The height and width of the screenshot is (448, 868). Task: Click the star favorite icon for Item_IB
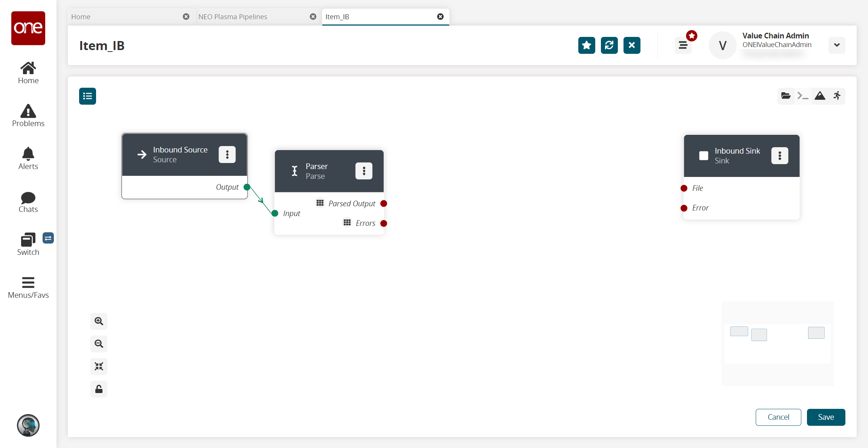point(587,45)
